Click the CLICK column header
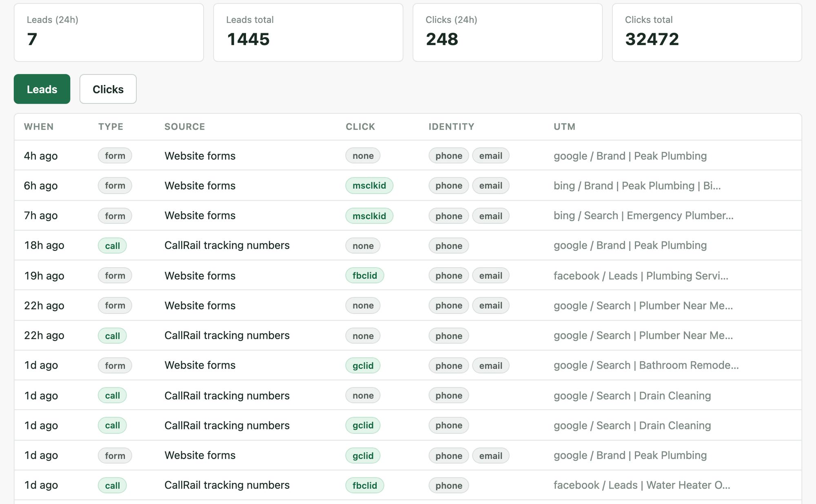This screenshot has width=816, height=504. [x=360, y=127]
